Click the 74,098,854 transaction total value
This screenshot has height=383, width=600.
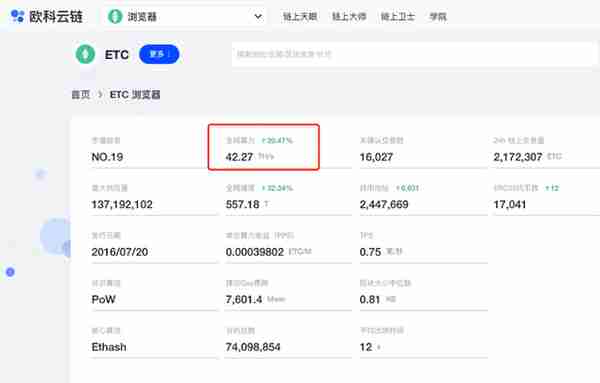[253, 347]
